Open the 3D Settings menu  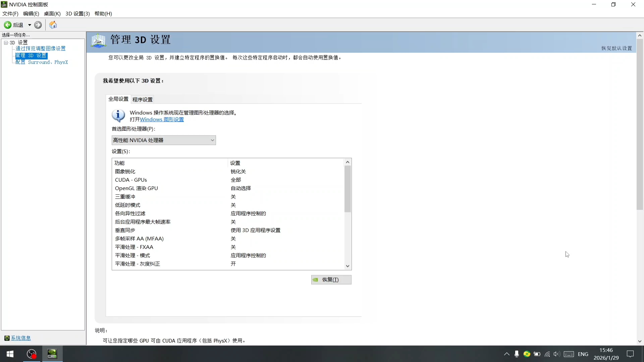coord(77,13)
